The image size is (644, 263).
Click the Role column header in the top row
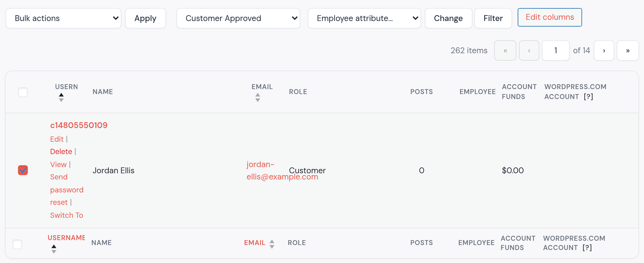[x=298, y=92]
